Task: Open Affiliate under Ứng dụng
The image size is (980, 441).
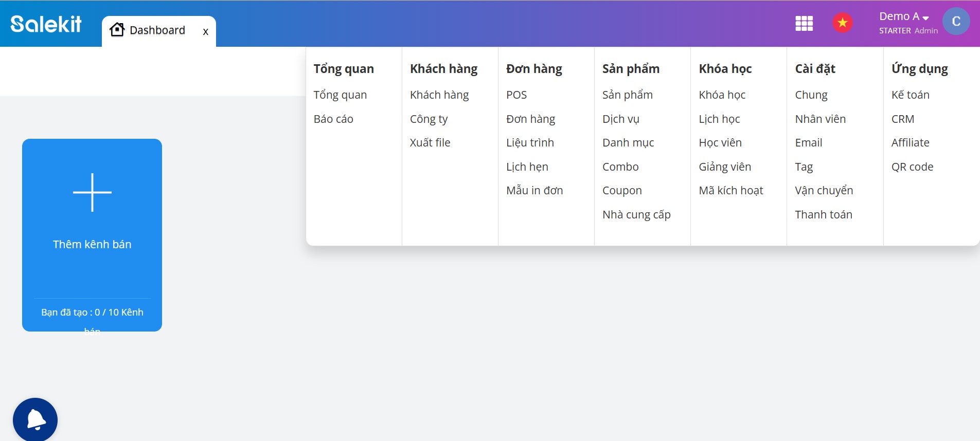Action: 910,143
